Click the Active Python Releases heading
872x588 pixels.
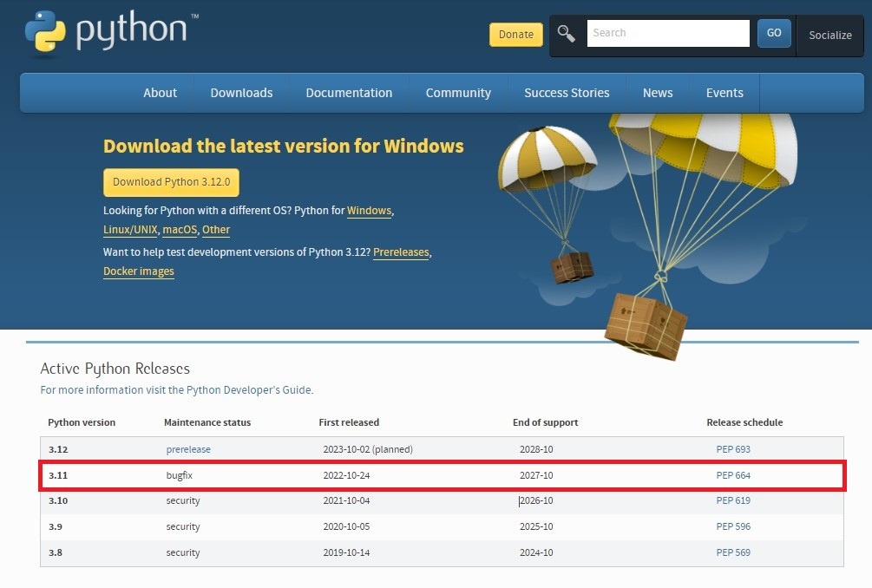(x=115, y=369)
